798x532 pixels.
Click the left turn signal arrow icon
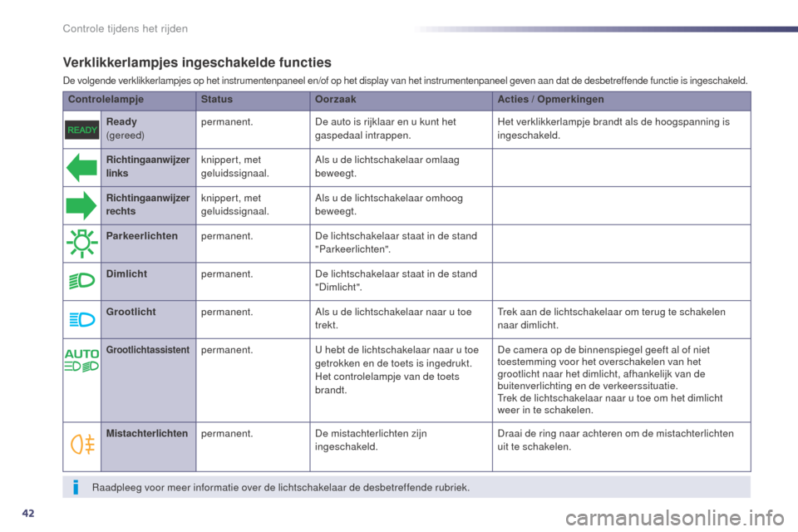coord(82,167)
